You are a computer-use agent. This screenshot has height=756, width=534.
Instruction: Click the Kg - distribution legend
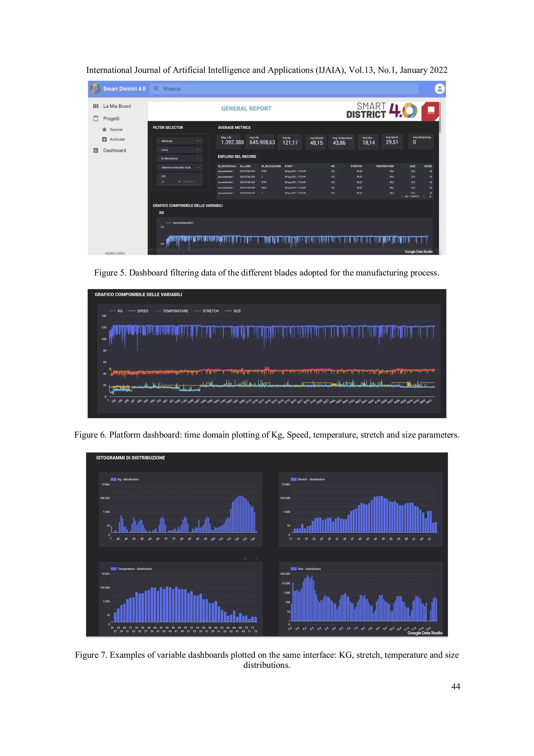pos(125,479)
